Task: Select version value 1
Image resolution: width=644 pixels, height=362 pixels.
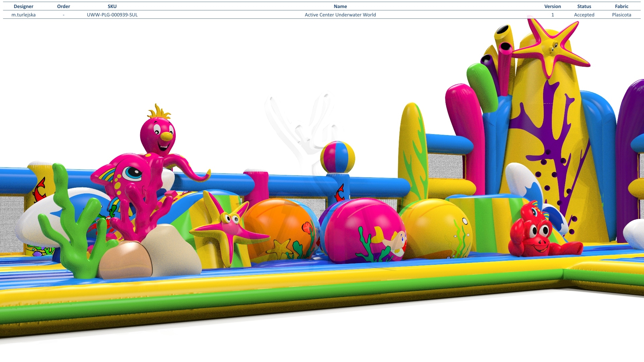Action: [x=552, y=15]
